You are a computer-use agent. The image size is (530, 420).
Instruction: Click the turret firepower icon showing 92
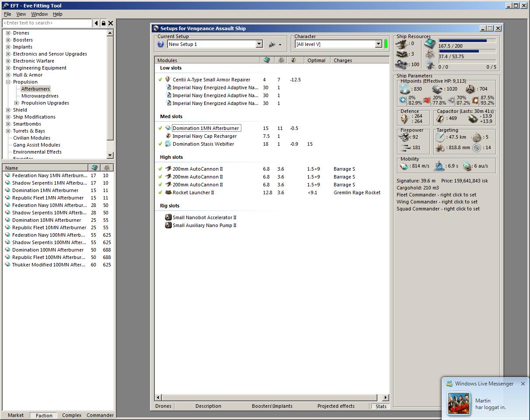(404, 137)
